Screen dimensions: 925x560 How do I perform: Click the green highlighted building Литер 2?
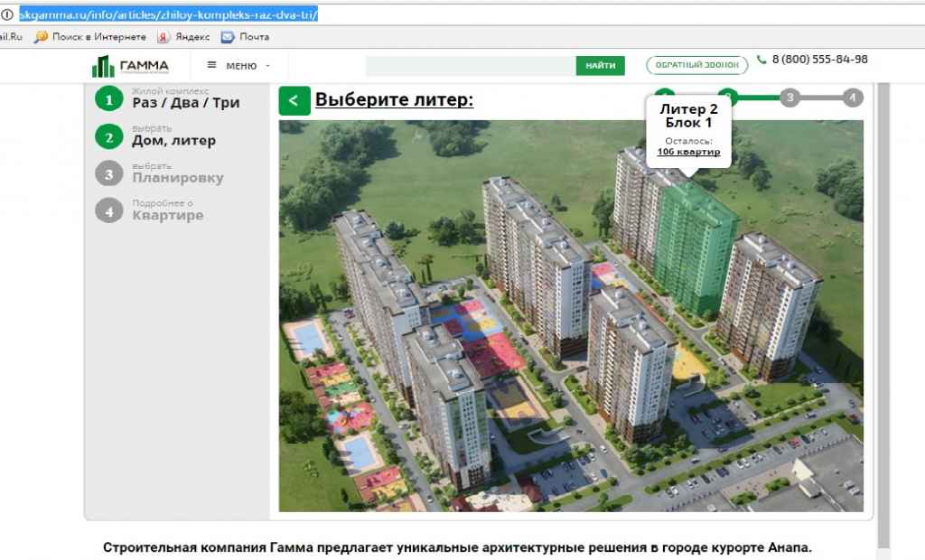695,247
